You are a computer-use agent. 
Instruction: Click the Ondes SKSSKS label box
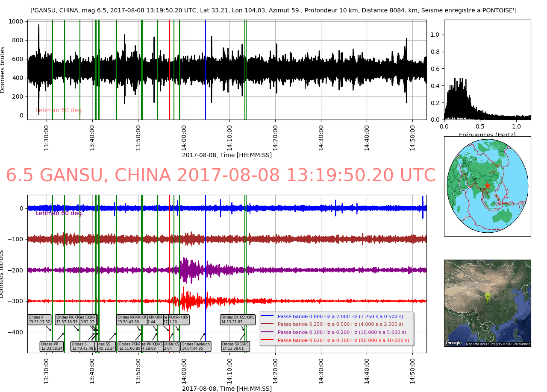tap(235, 346)
